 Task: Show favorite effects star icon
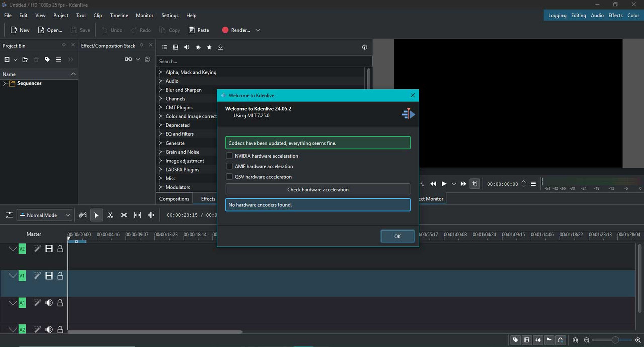[209, 47]
